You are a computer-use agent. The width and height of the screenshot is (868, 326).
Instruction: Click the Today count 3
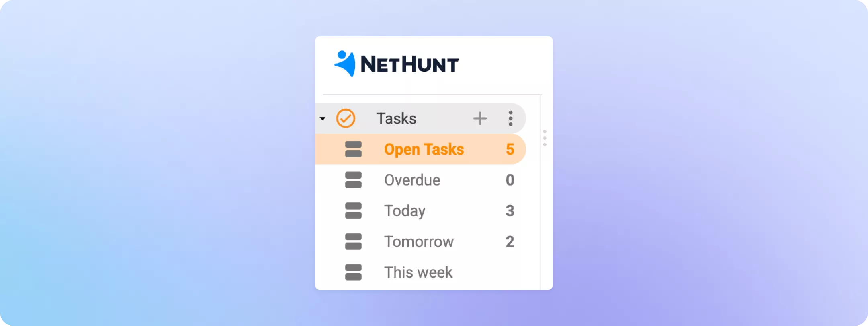coord(510,210)
